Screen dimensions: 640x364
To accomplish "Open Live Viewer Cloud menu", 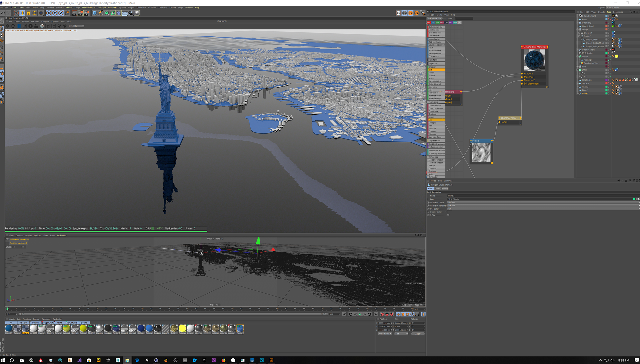I will coord(17,21).
